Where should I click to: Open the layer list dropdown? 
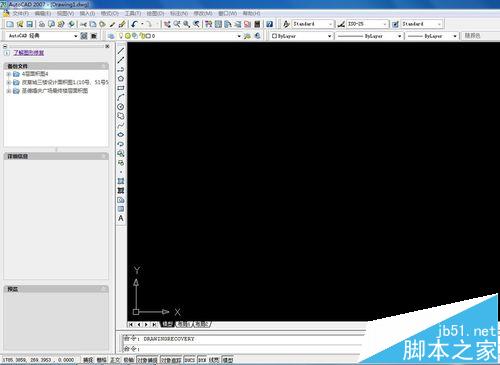coord(239,36)
